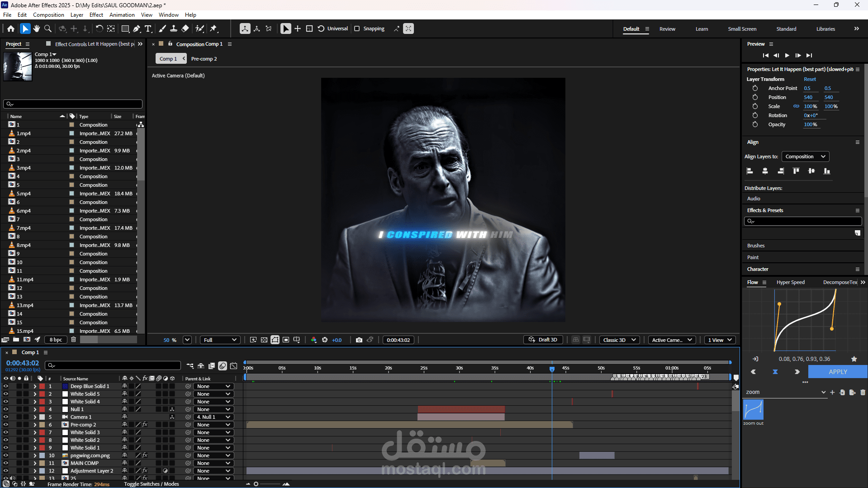
Task: Click the red label swatch of White Solid 4
Action: point(42,402)
